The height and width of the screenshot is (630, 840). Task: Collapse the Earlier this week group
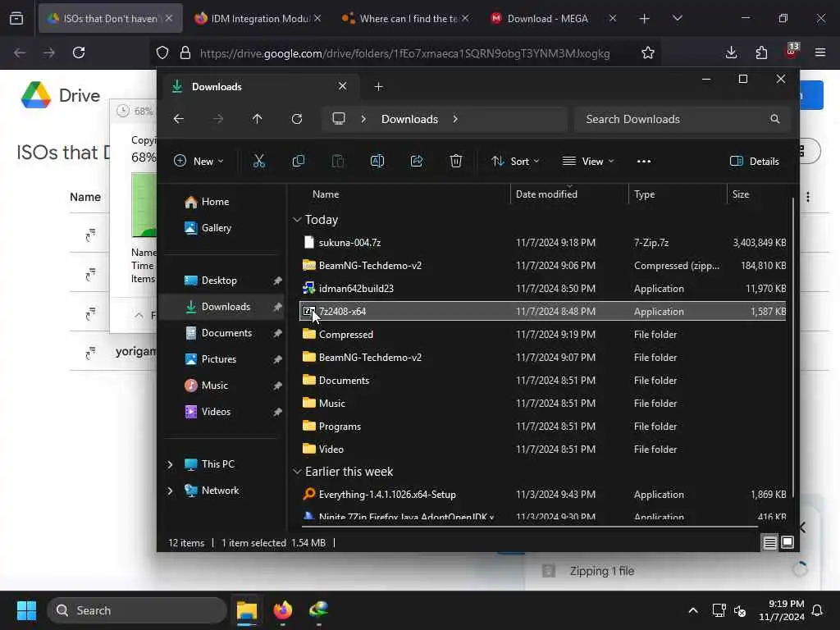point(297,472)
